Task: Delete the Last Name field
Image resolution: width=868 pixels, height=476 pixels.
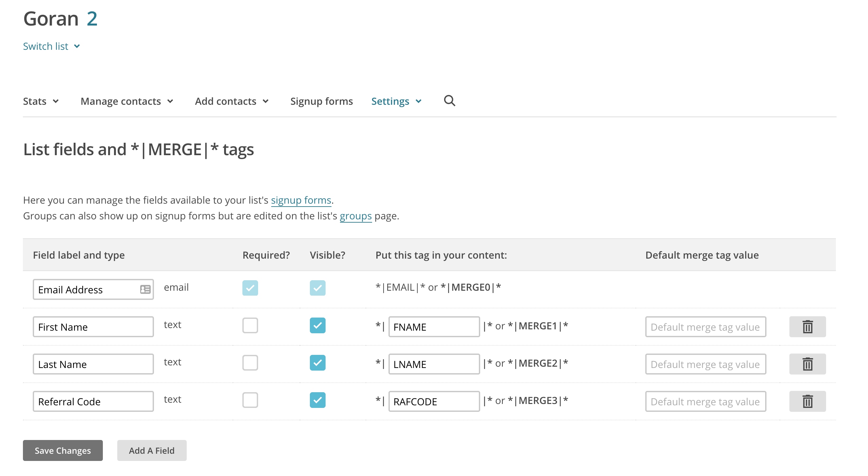Action: [x=807, y=364]
